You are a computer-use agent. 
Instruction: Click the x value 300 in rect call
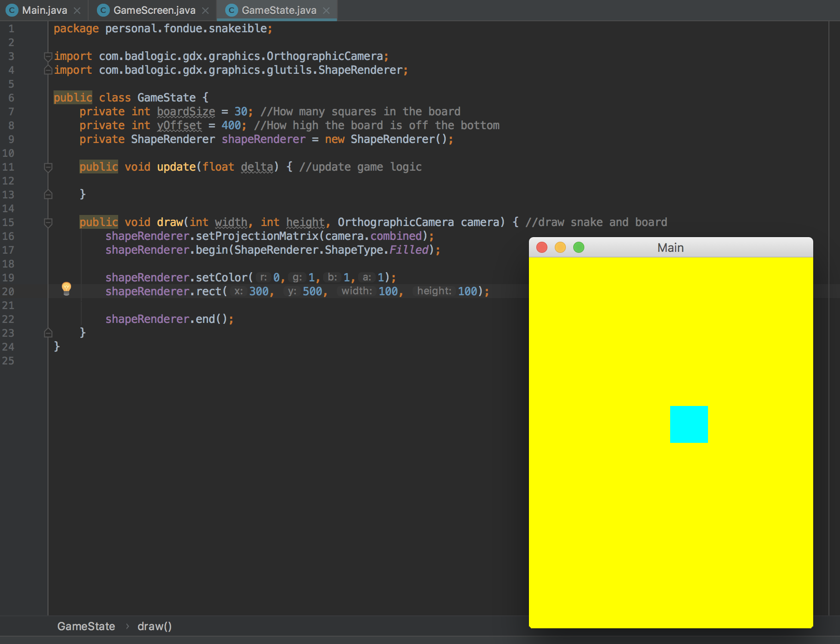(x=259, y=292)
